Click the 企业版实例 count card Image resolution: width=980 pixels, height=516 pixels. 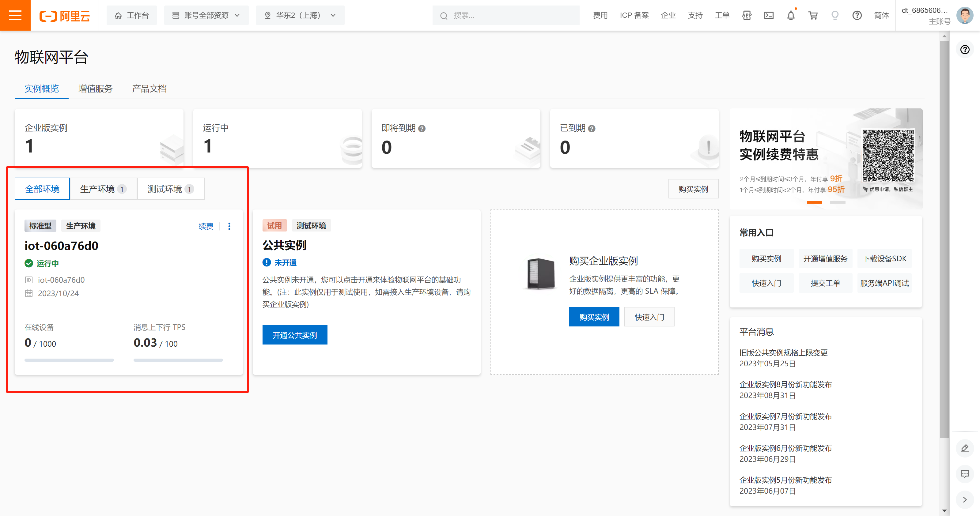[x=99, y=138]
